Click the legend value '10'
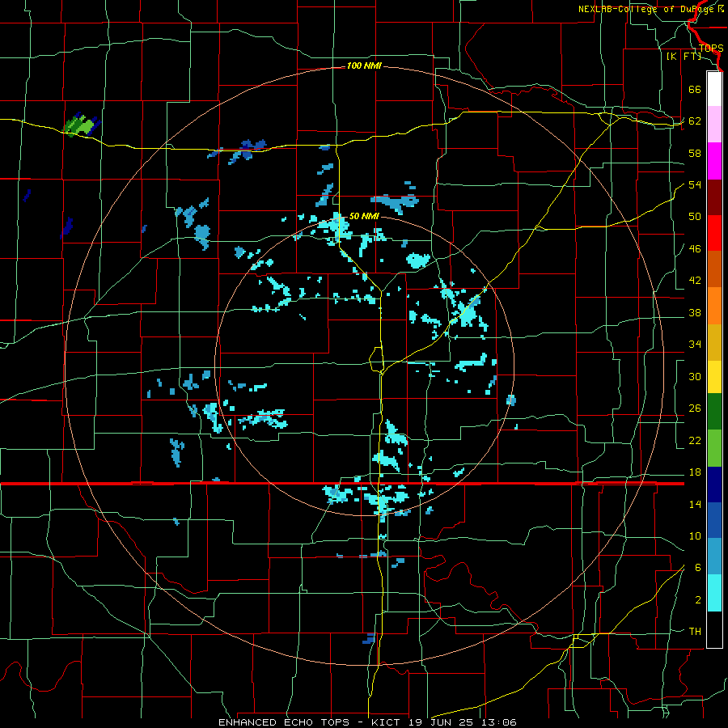The height and width of the screenshot is (728, 728). click(695, 536)
